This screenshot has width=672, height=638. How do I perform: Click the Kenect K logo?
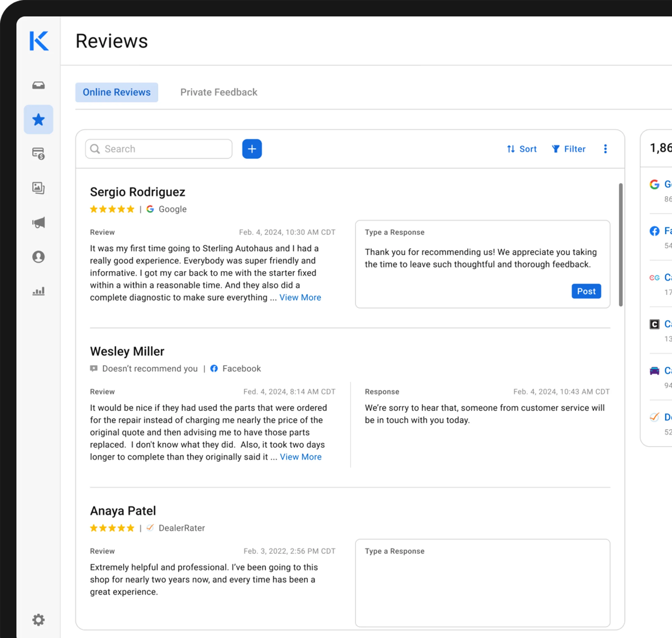pos(39,41)
